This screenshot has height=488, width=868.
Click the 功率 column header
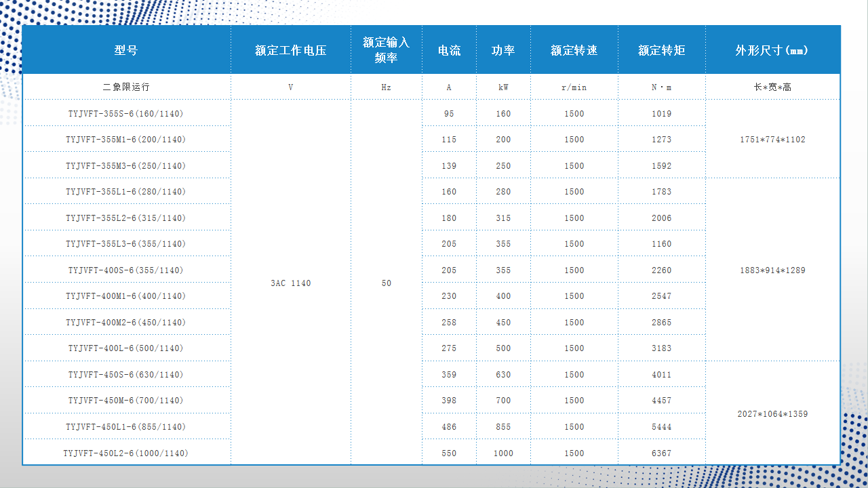[x=503, y=50]
